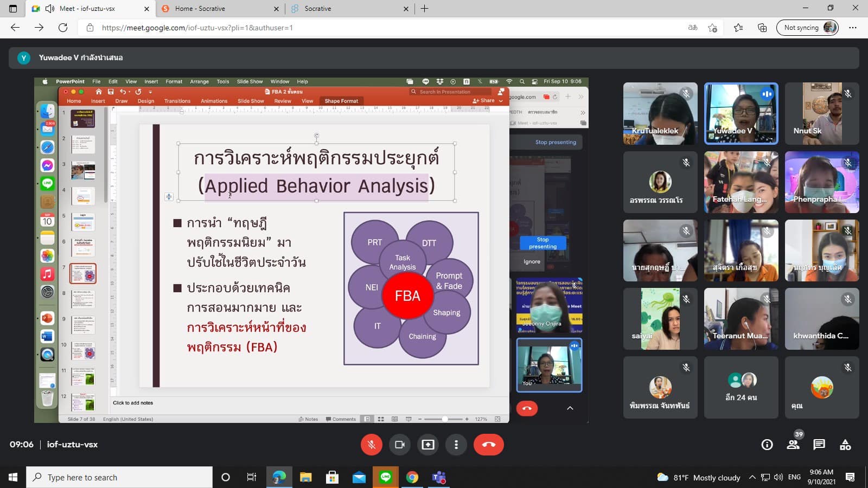
Task: Open the ENG input language switcher
Action: pyautogui.click(x=794, y=477)
